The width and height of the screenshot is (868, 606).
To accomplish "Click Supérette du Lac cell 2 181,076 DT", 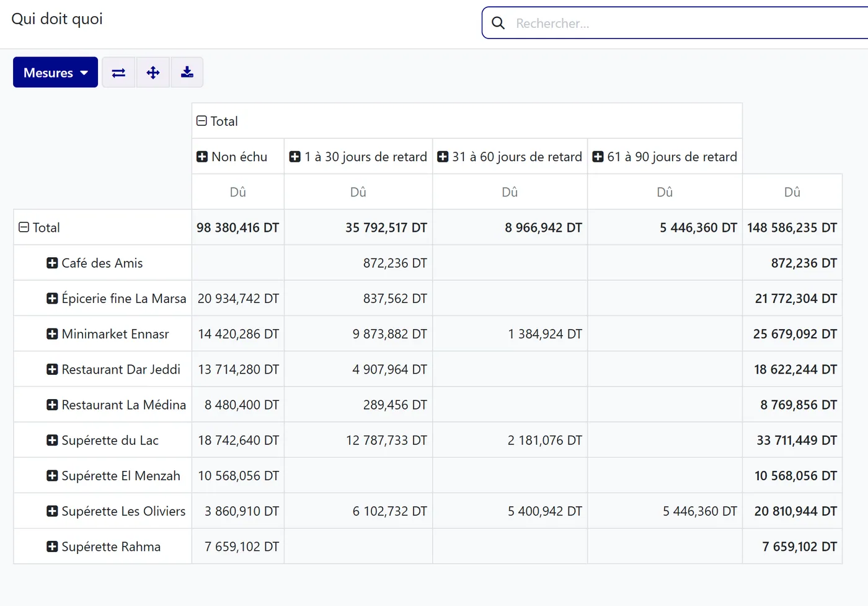I will click(510, 440).
